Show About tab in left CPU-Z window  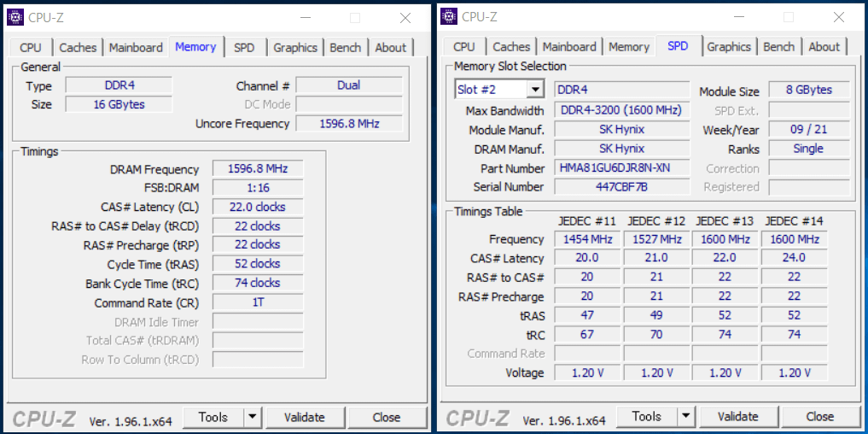click(391, 48)
